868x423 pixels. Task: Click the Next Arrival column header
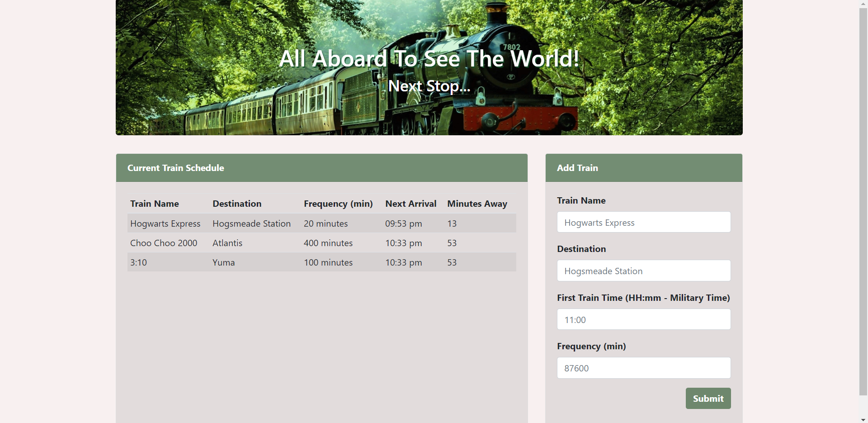coord(410,204)
